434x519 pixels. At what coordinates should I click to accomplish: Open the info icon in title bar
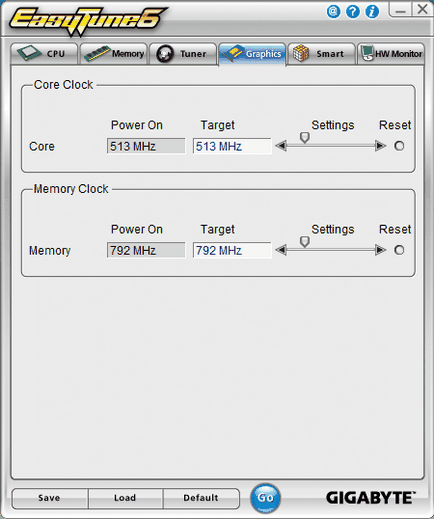[x=372, y=12]
